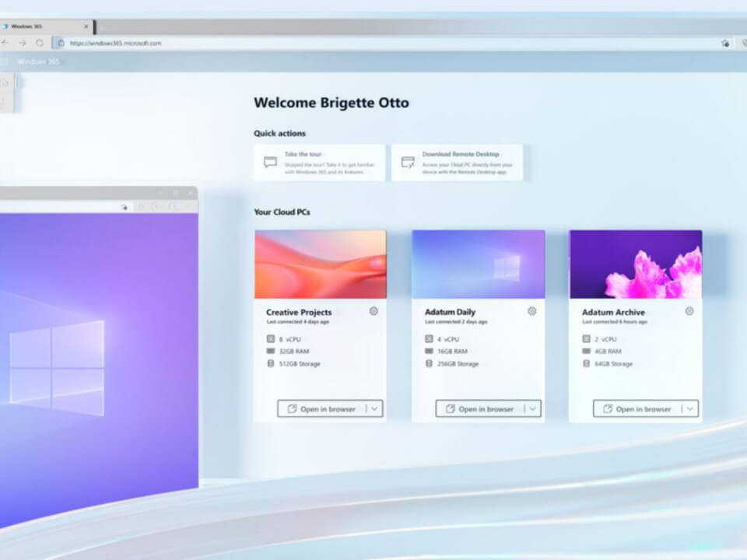Open Adatum Daily in browser
The image size is (747, 560).
pos(480,408)
